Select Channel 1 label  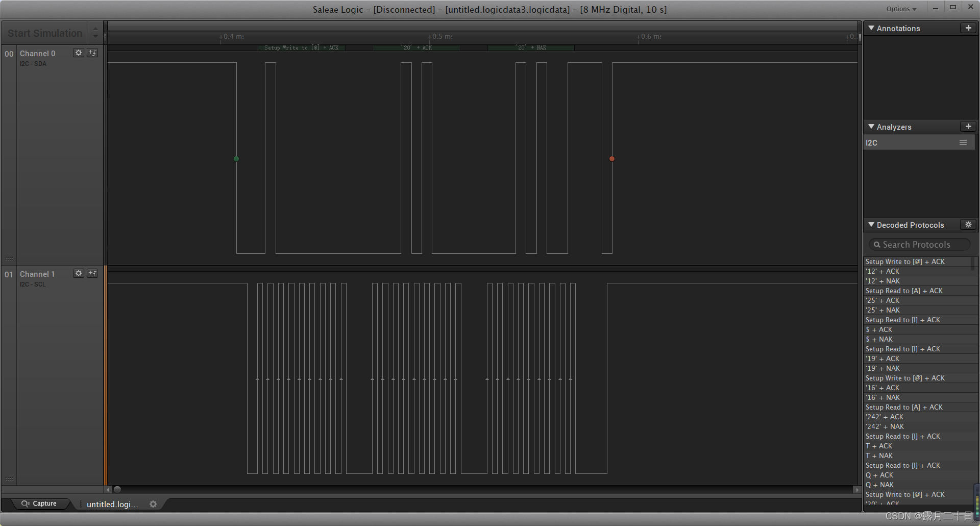pos(37,274)
